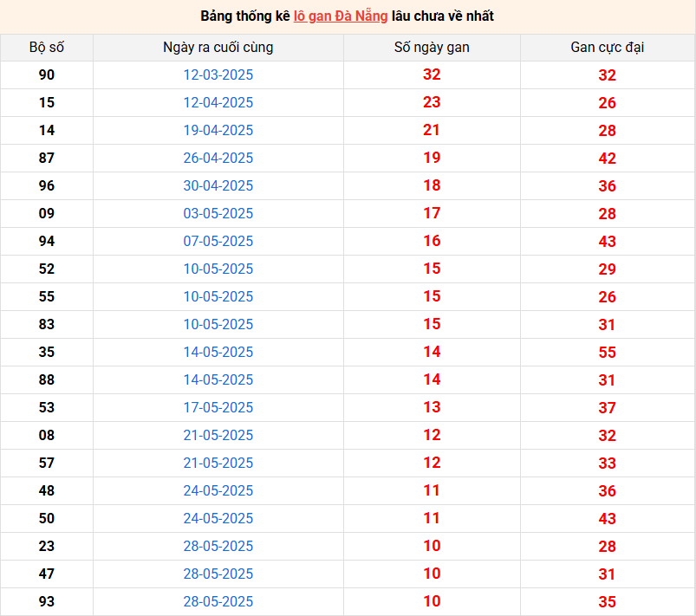The width and height of the screenshot is (696, 616).
Task: Click the max gan value 42 in row 87
Action: 607,159
